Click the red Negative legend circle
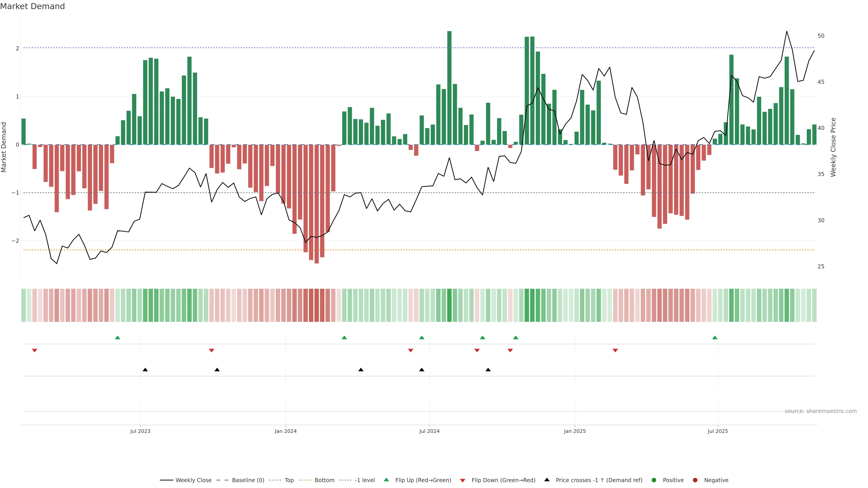 coord(695,480)
